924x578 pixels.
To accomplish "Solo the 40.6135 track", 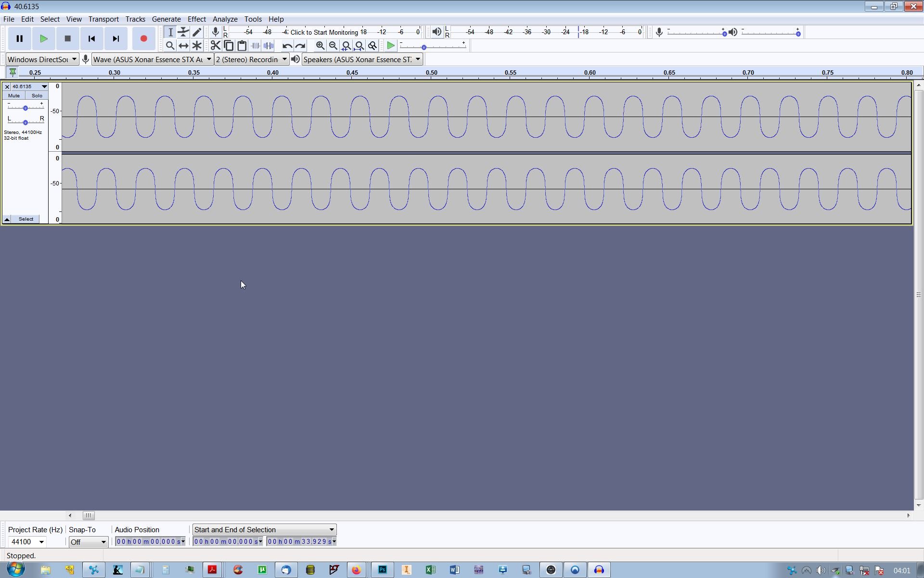I will (37, 95).
